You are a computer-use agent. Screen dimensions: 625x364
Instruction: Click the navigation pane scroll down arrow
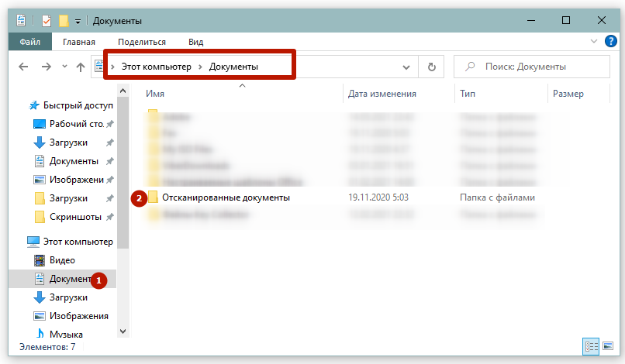pyautogui.click(x=123, y=331)
